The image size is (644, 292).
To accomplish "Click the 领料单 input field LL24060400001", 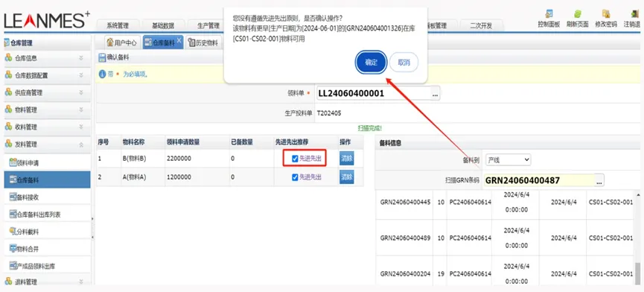I will [373, 94].
